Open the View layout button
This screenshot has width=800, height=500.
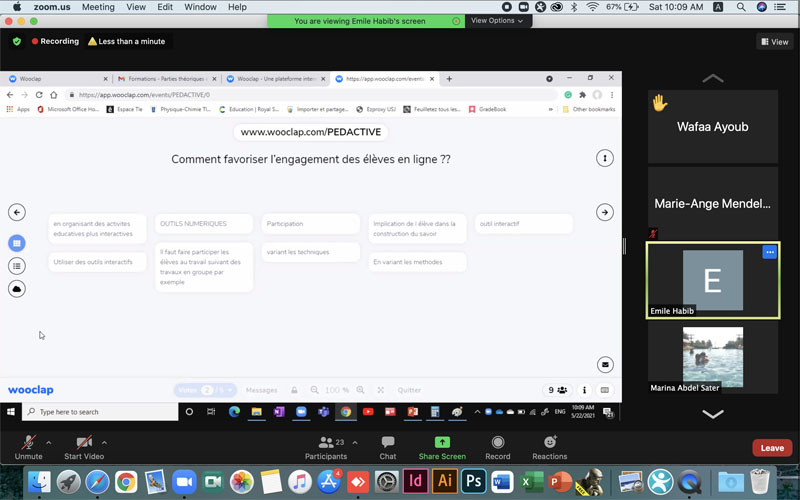click(x=774, y=42)
